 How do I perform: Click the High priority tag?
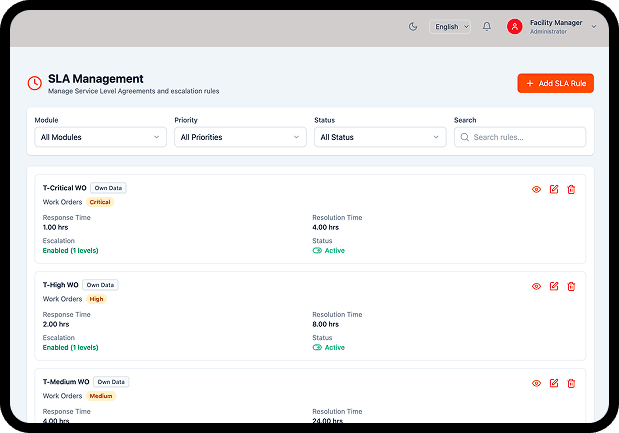pyautogui.click(x=96, y=299)
